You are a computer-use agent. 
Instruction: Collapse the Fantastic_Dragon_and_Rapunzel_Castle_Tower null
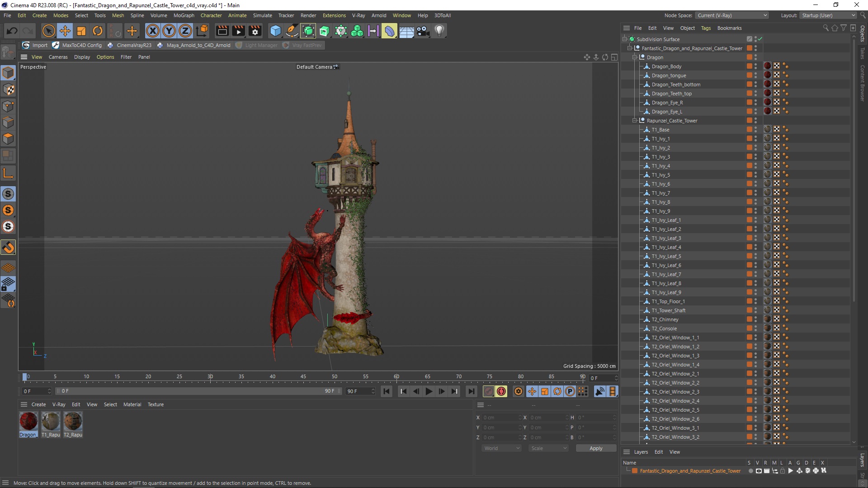[x=629, y=48]
